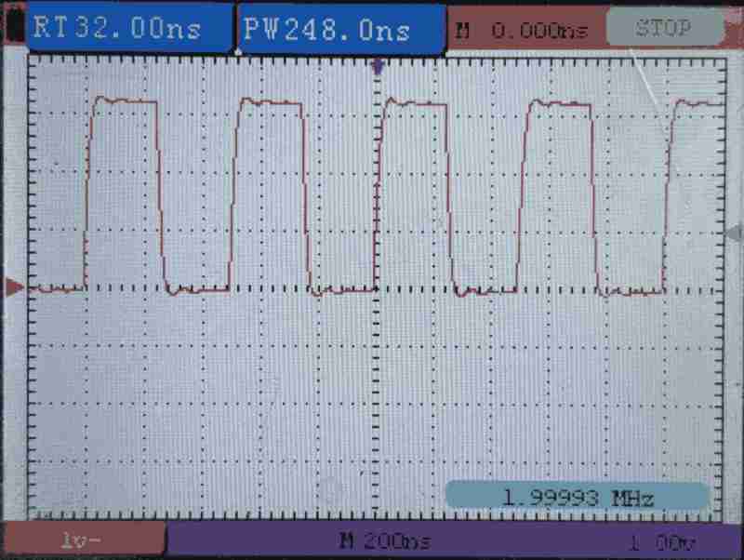Click the purple trigger position arrow at top

pyautogui.click(x=377, y=66)
